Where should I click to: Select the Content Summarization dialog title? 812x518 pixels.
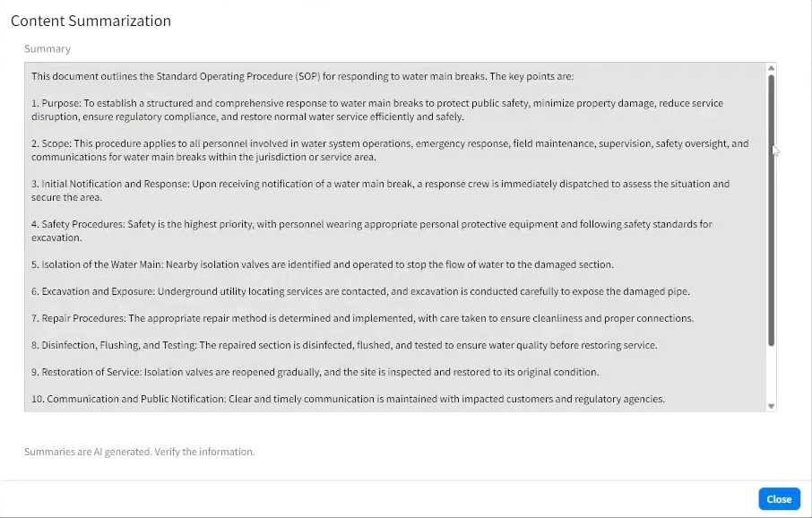tap(91, 21)
